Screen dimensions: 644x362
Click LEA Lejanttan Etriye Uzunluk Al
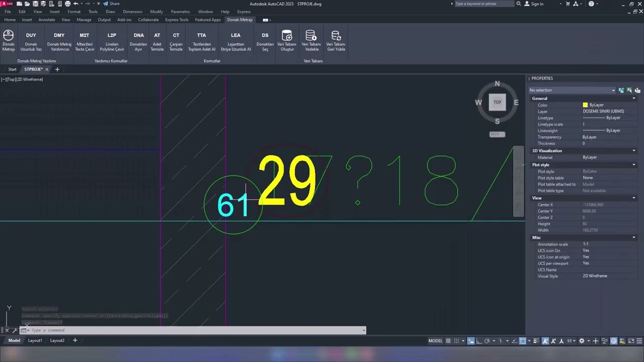(236, 42)
